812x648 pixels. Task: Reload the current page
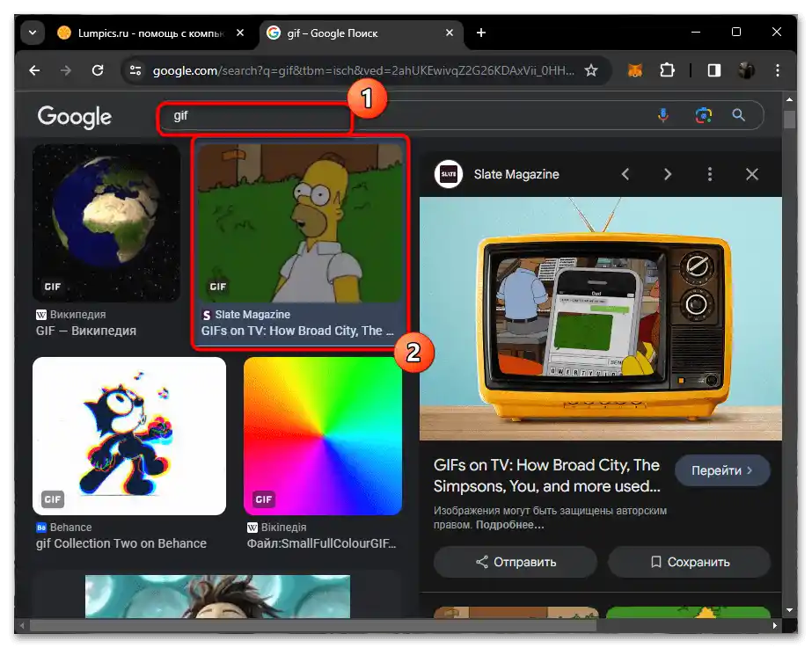click(98, 70)
